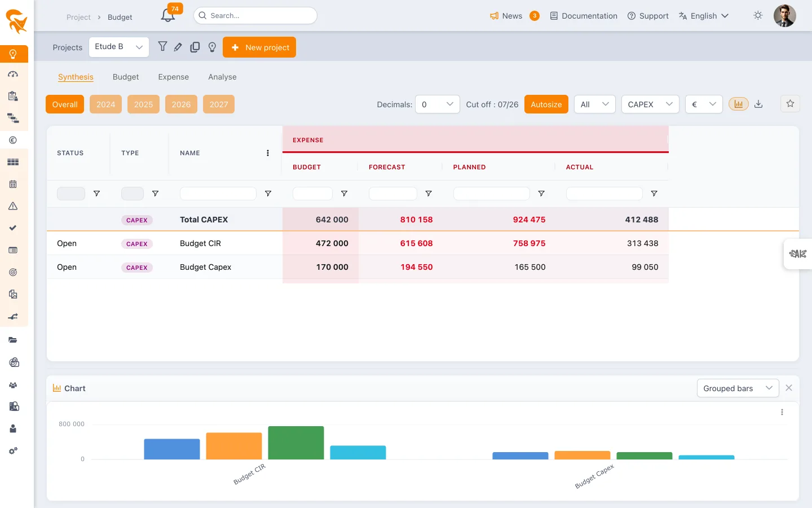Open the checkmark tasks icon in sidebar
The height and width of the screenshot is (508, 812).
tap(13, 228)
